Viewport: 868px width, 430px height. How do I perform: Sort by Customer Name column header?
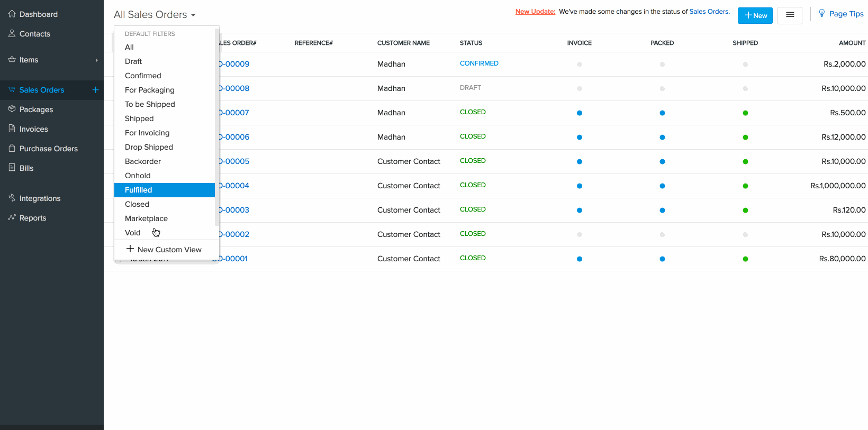(403, 43)
